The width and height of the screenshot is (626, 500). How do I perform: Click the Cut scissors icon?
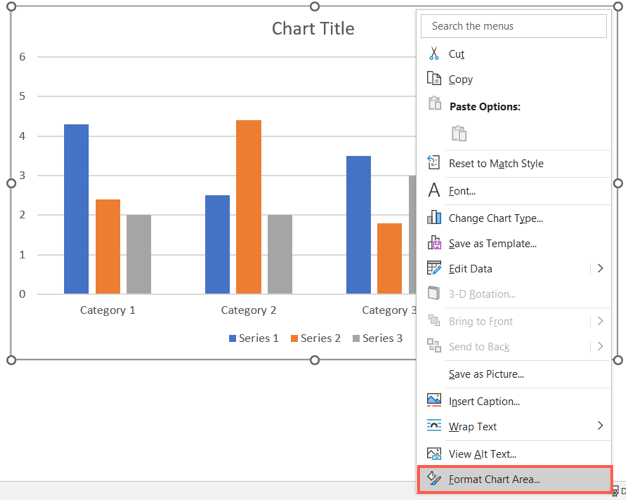(x=434, y=53)
